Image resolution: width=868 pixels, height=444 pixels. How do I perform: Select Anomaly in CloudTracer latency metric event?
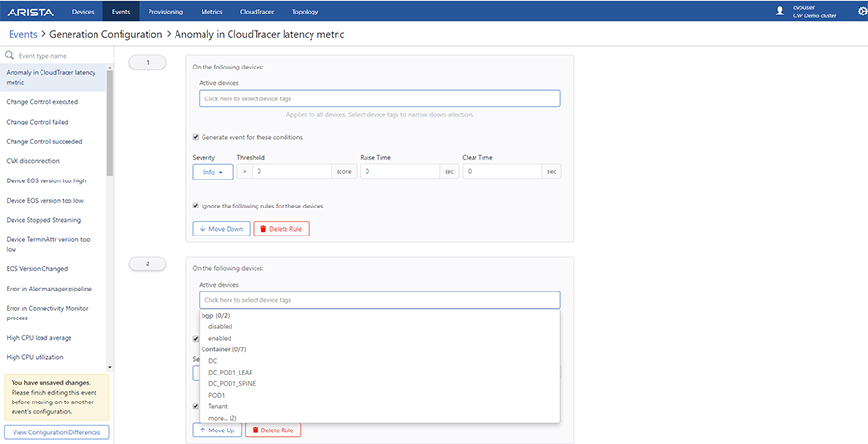[53, 77]
